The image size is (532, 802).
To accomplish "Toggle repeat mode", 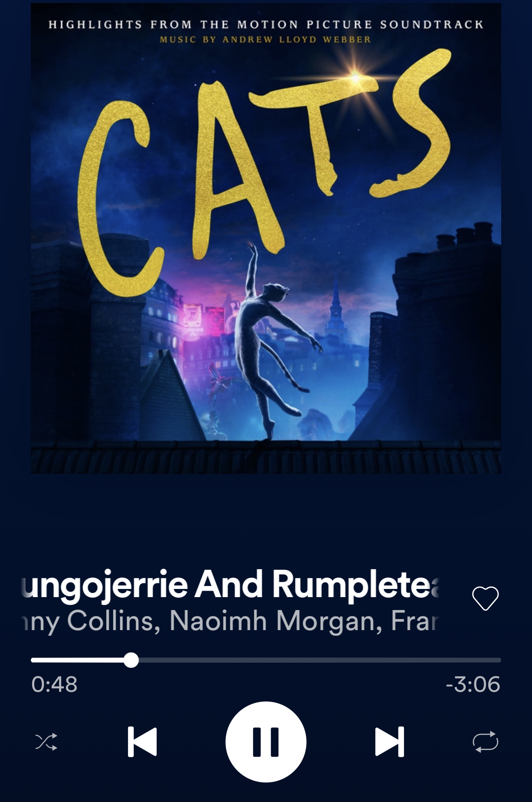I will 485,742.
